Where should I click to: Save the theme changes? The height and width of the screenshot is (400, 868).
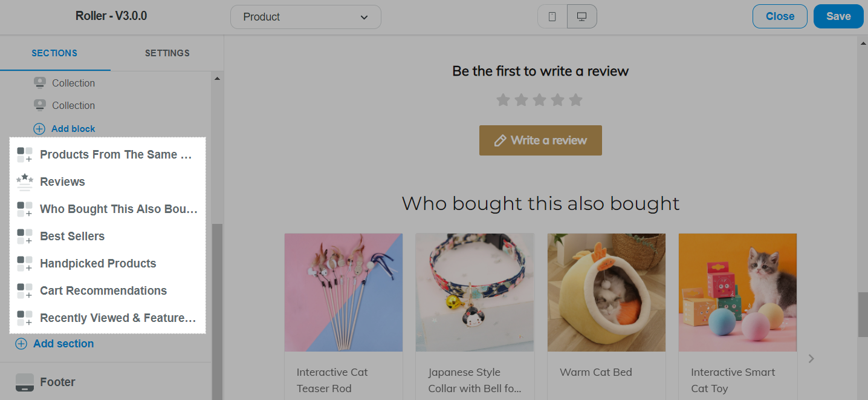pyautogui.click(x=838, y=16)
